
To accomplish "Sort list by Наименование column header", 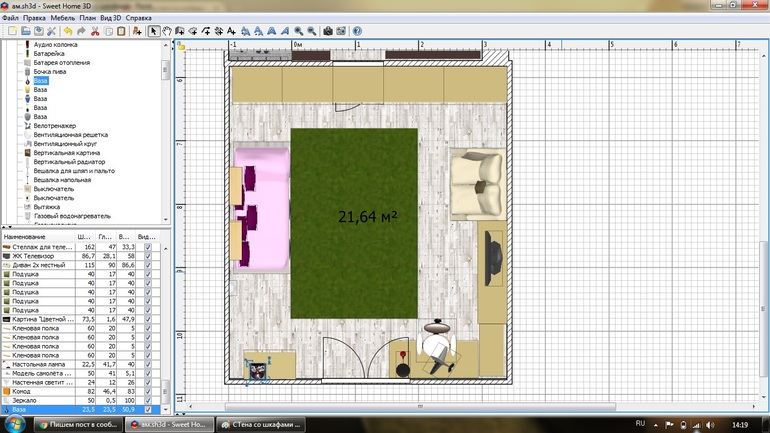I will pyautogui.click(x=36, y=237).
